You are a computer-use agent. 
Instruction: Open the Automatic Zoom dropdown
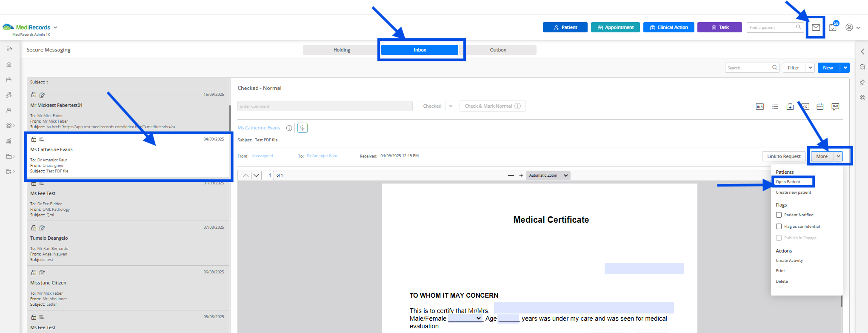pos(548,175)
